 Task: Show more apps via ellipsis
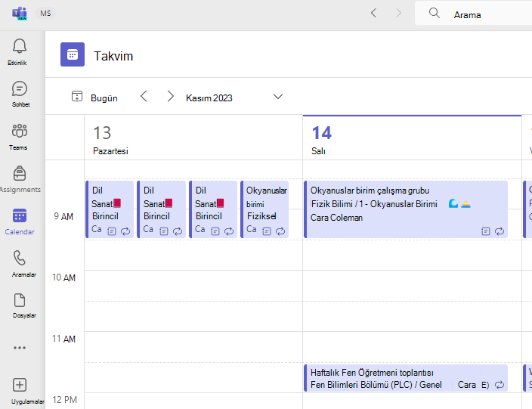click(x=20, y=348)
